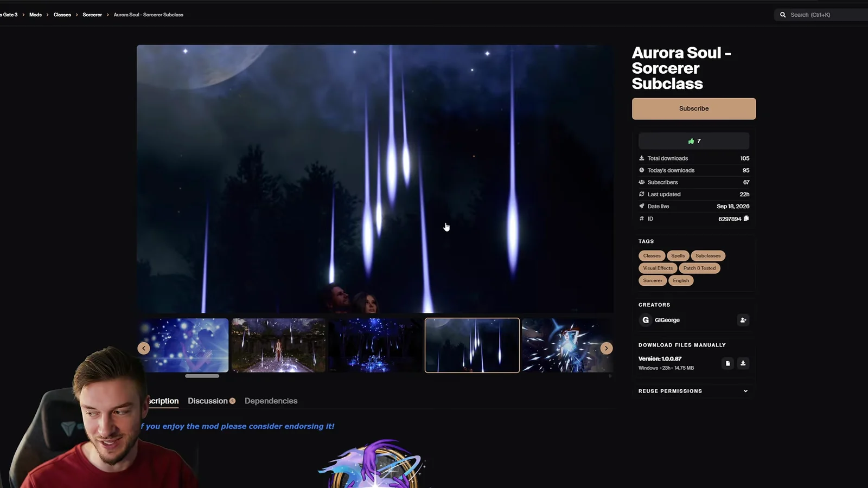868x488 pixels.
Task: Click the mod ID number '6297894'
Action: pyautogui.click(x=730, y=219)
